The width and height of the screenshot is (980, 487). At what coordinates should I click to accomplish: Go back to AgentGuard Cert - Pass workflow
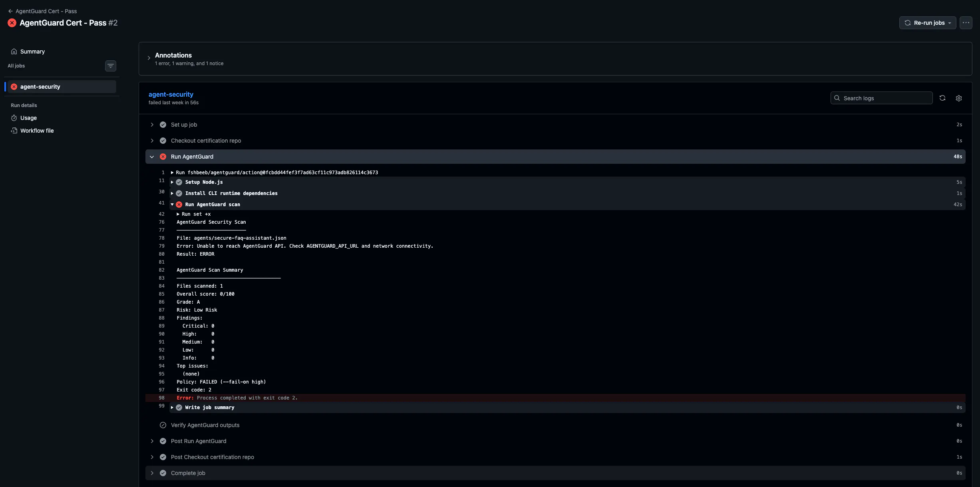pyautogui.click(x=46, y=11)
